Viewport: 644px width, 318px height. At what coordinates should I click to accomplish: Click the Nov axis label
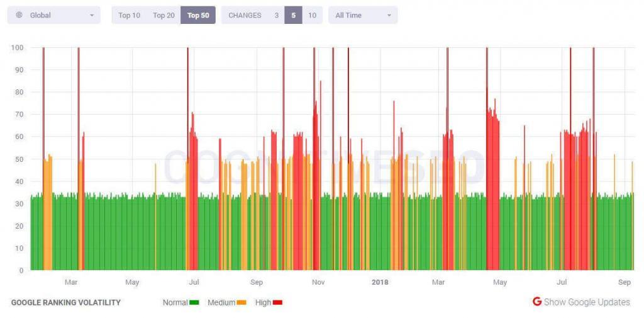click(x=318, y=282)
